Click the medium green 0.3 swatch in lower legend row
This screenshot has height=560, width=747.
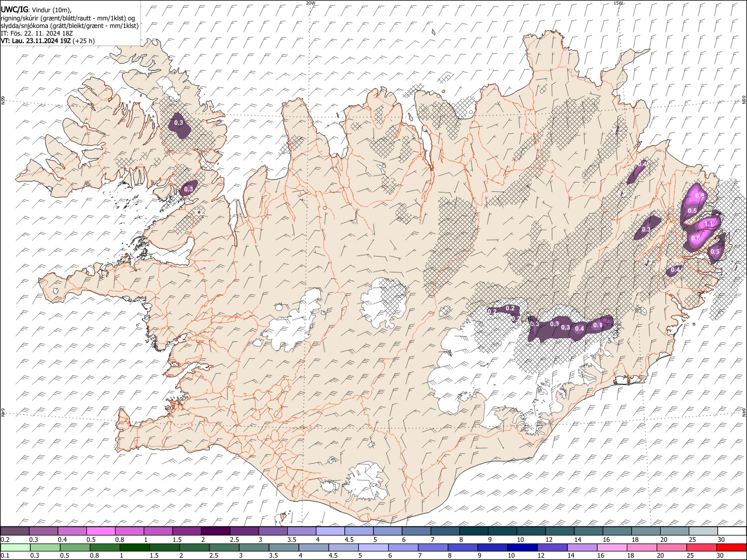45,547
